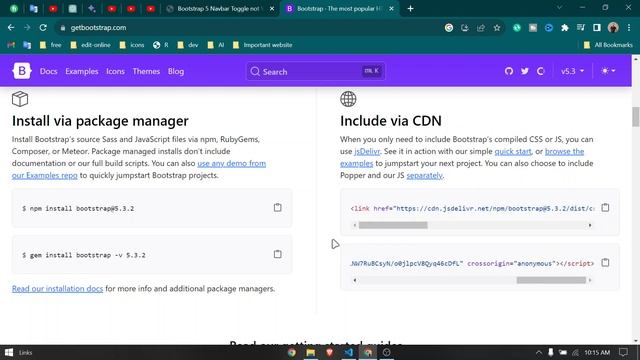Open the All Bookmarks folder

pyautogui.click(x=608, y=45)
